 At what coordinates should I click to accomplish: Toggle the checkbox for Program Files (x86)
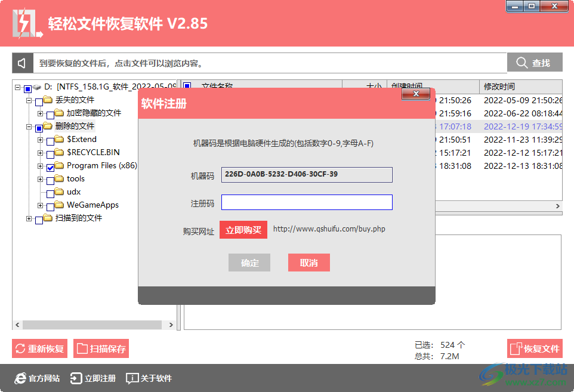click(x=50, y=166)
